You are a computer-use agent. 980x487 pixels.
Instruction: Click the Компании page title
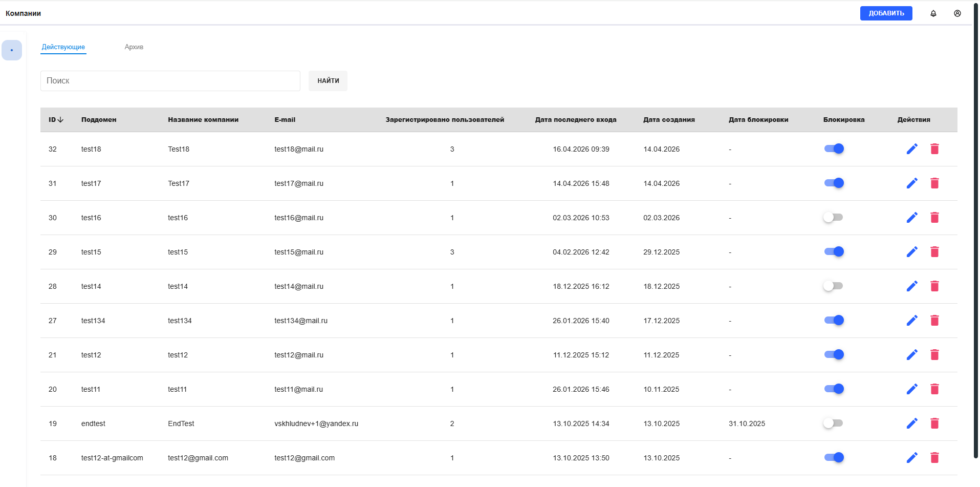click(x=23, y=13)
